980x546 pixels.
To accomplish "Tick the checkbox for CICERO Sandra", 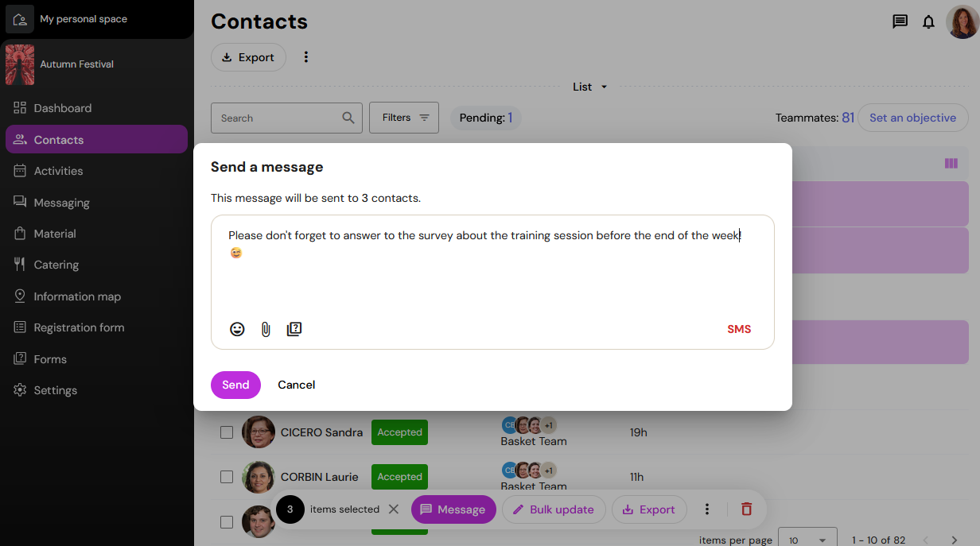I will pos(227,432).
